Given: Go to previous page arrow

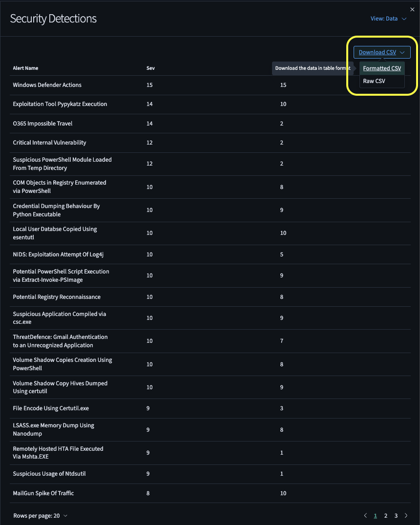Looking at the screenshot, I should pyautogui.click(x=365, y=516).
